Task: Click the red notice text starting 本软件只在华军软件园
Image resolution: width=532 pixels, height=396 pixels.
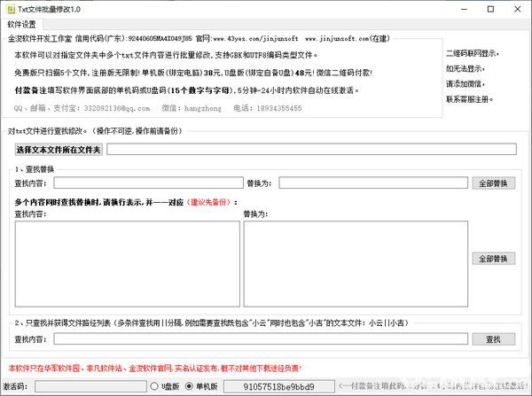Action: [x=155, y=369]
